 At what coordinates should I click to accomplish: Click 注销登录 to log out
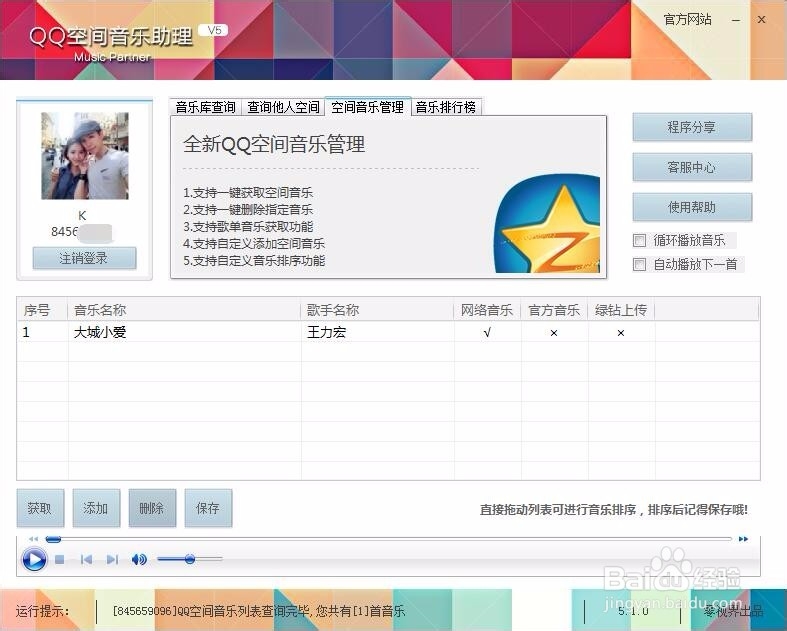(x=84, y=258)
